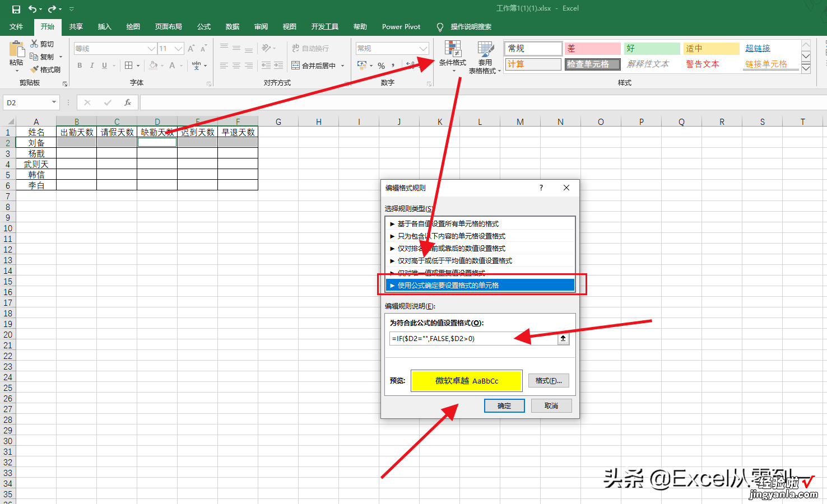Toggle Bold formatting

[80, 66]
